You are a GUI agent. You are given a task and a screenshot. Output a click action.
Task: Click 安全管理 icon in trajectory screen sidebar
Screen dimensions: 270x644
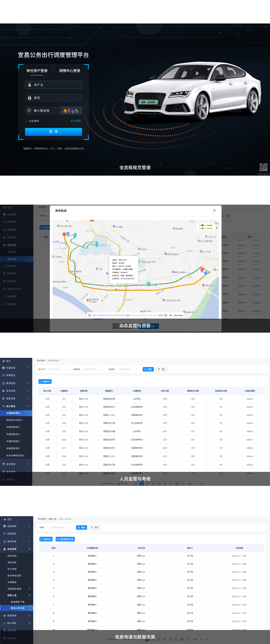(x=5, y=281)
